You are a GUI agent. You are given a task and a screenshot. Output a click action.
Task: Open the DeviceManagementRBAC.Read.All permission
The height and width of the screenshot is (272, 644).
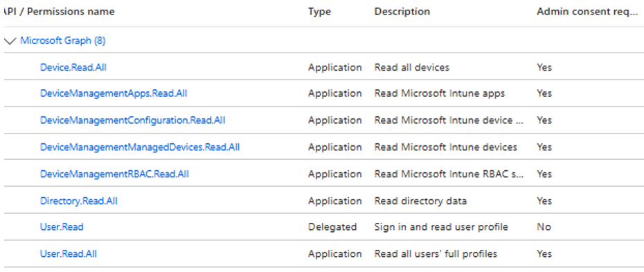coord(114,174)
